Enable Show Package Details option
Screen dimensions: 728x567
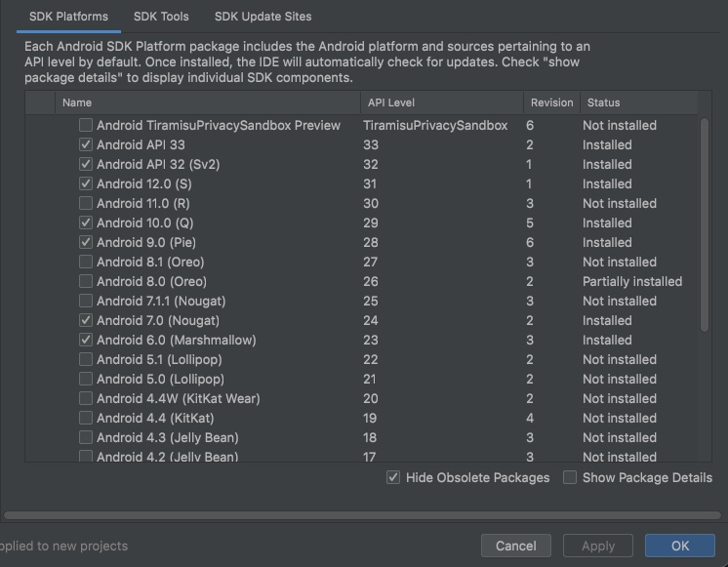click(570, 478)
